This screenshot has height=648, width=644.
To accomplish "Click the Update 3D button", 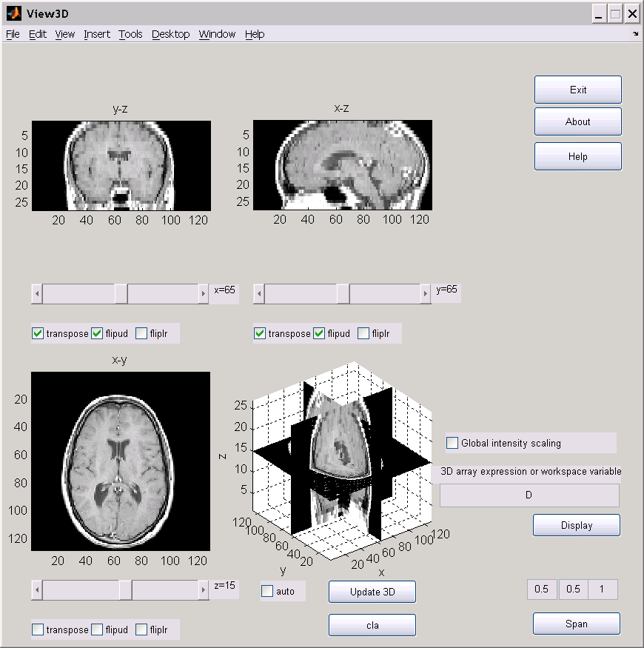I will pyautogui.click(x=372, y=592).
